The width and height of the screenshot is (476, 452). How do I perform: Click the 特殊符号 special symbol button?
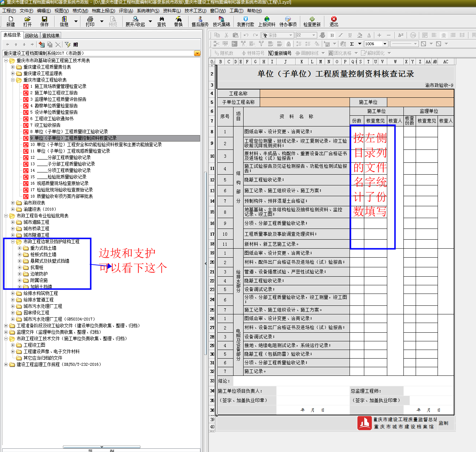point(253,53)
